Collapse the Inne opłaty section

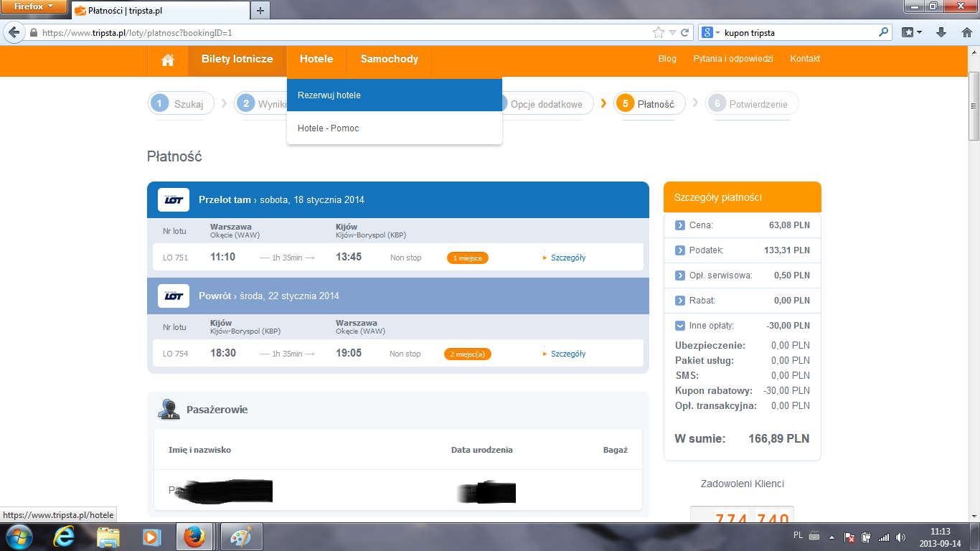tap(680, 326)
